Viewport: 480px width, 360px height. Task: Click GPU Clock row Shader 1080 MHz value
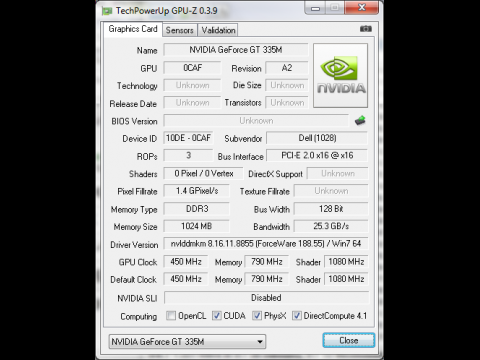point(346,262)
